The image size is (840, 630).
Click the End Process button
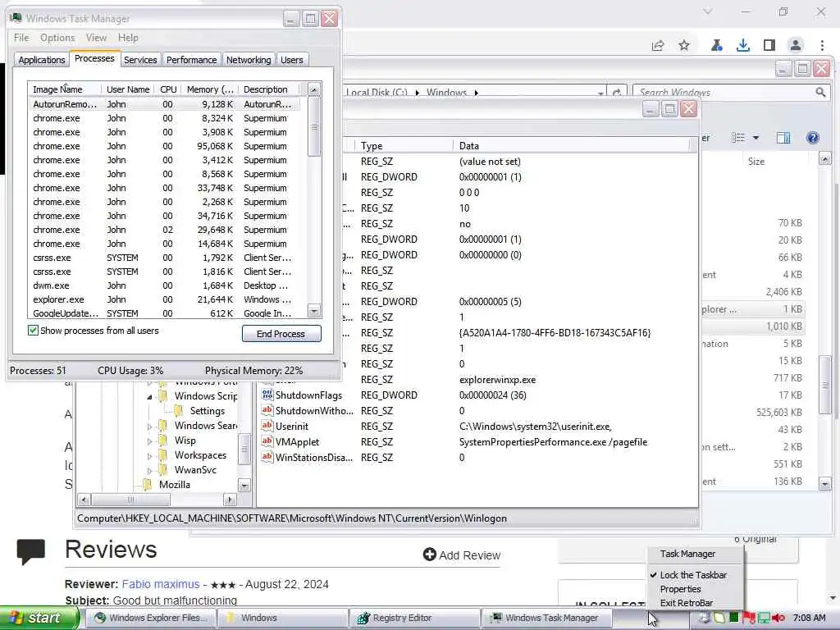(x=281, y=333)
